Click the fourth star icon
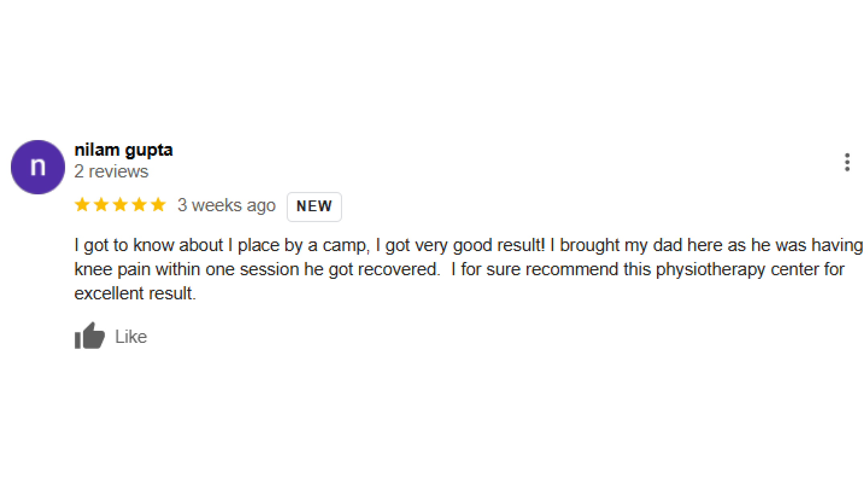Viewport: 868px width, 503px height. click(140, 205)
